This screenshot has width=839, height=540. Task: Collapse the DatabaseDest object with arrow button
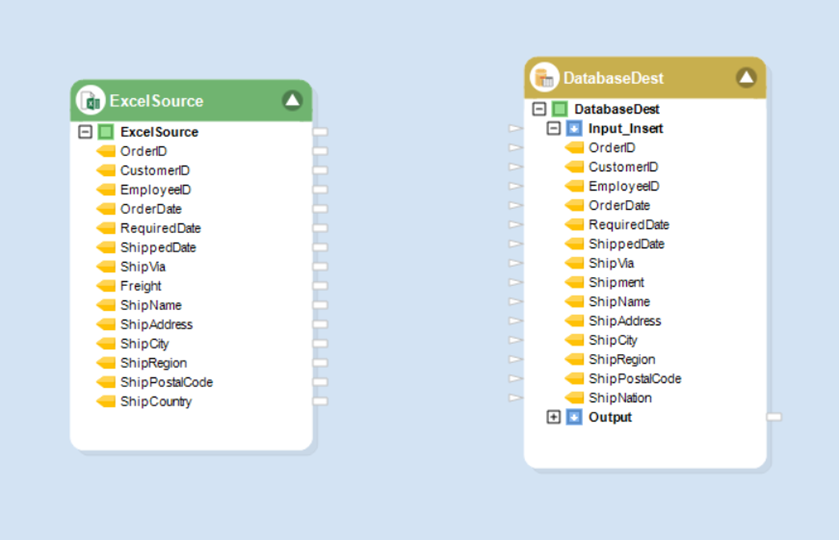[746, 78]
